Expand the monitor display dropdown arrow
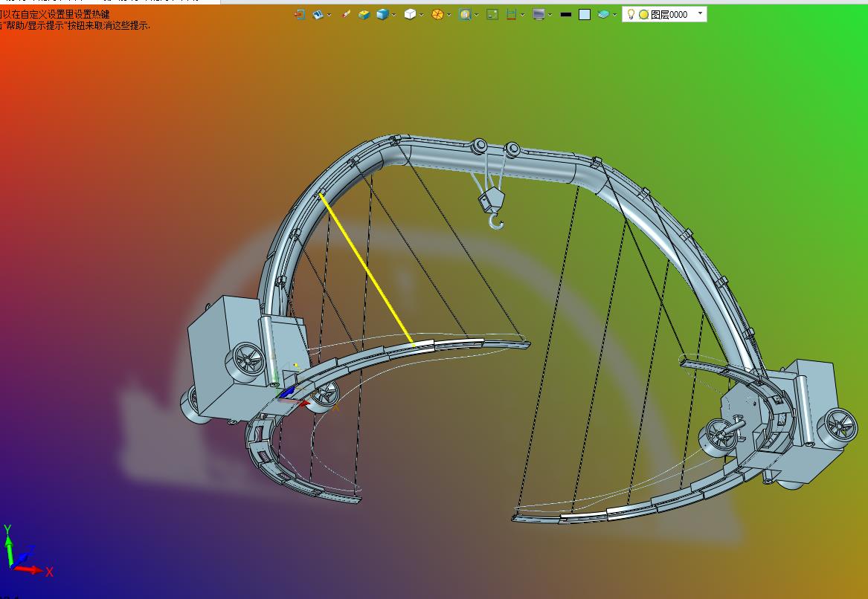 point(550,14)
